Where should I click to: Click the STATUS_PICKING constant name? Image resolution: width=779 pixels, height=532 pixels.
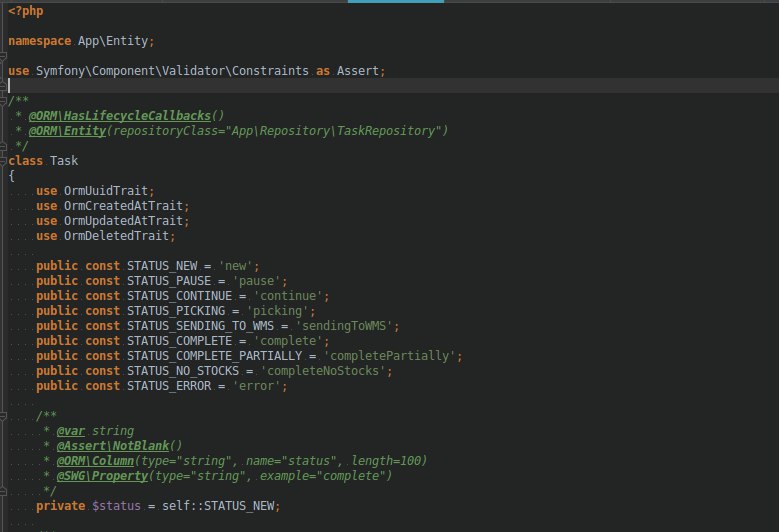coord(176,310)
